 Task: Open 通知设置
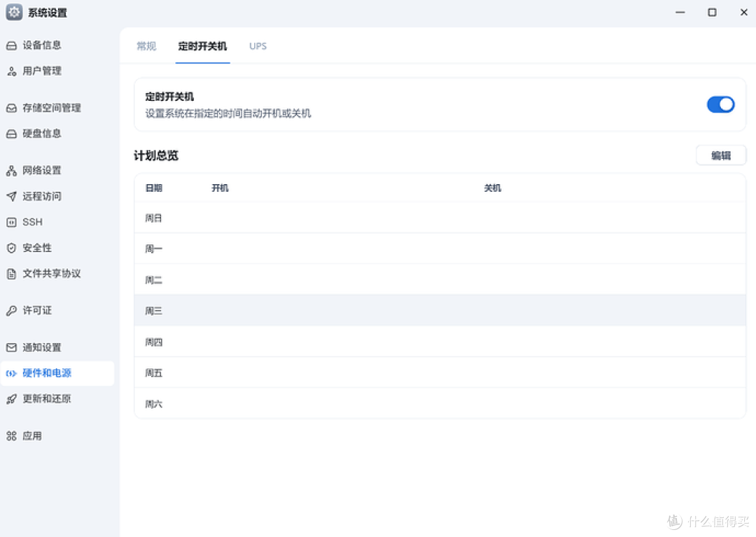(42, 347)
